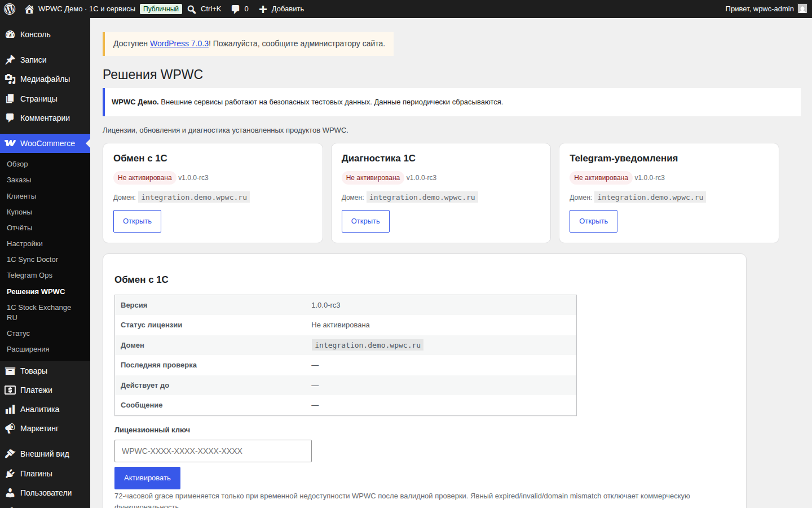Click the Маркетинг megaphone icon
812x508 pixels.
click(10, 428)
